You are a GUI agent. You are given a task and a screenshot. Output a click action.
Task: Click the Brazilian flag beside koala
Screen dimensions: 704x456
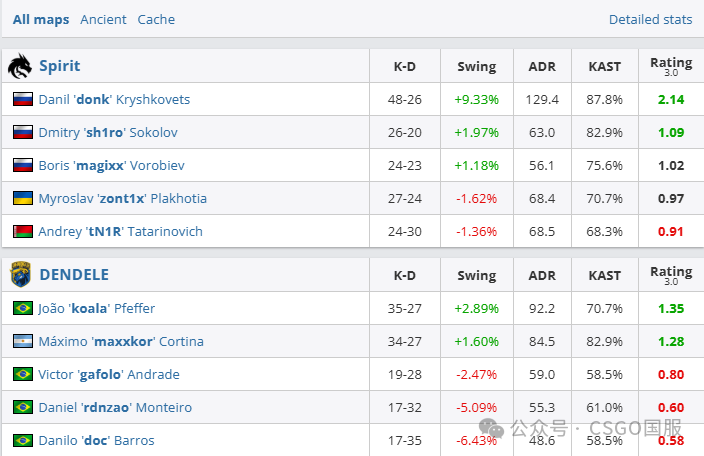click(x=23, y=308)
